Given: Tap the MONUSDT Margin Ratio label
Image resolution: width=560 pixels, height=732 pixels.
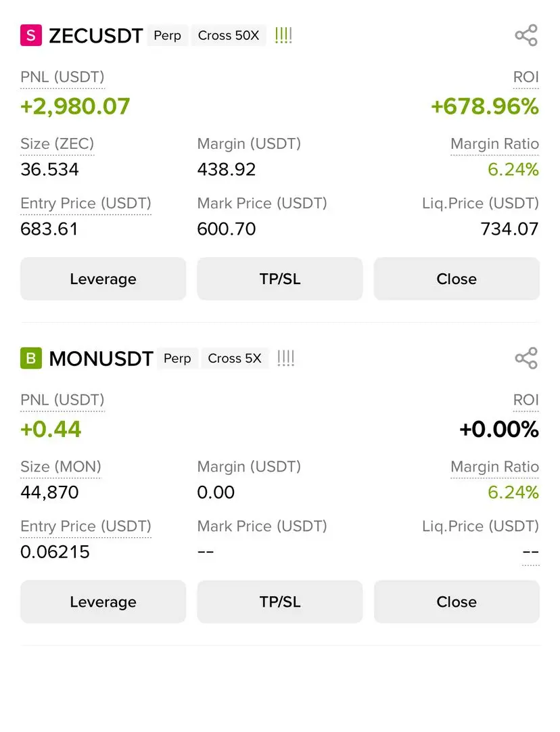Looking at the screenshot, I should point(494,467).
